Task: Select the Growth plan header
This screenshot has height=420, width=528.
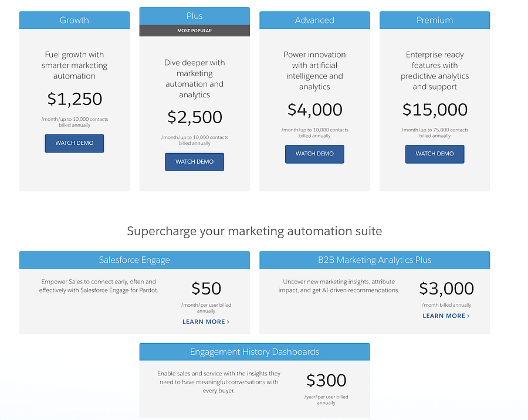Action: tap(75, 20)
